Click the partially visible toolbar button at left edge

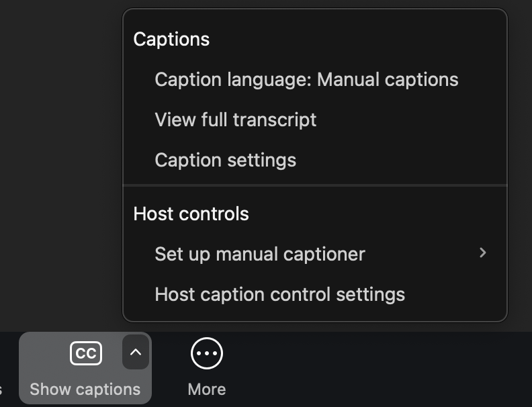1,389
